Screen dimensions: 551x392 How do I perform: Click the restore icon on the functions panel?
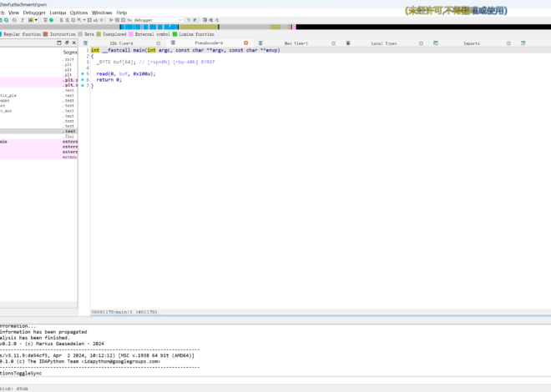[67, 43]
